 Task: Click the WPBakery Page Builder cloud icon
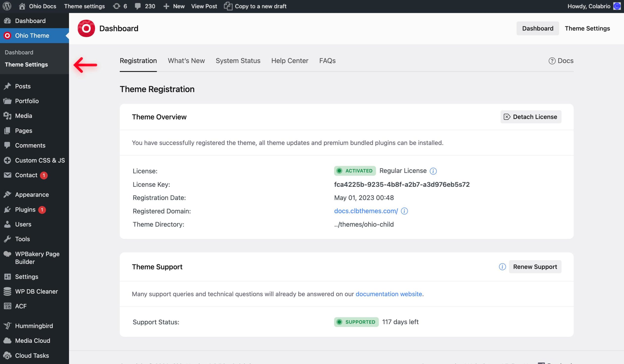pyautogui.click(x=7, y=254)
